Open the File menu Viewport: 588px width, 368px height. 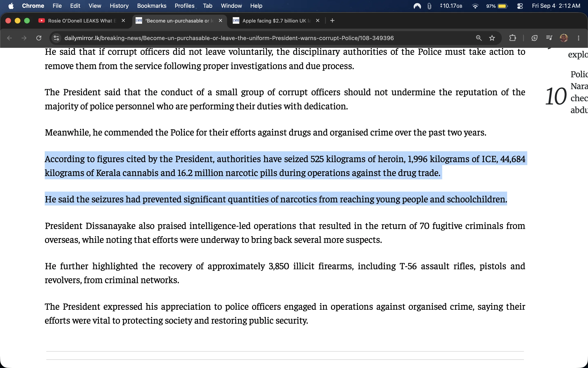coord(57,6)
